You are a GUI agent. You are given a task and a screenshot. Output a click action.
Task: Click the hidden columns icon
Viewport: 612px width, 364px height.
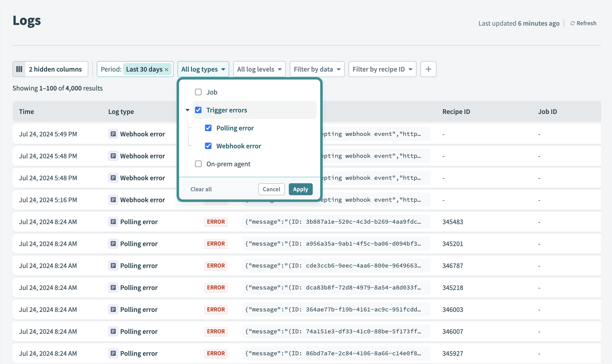pos(19,69)
